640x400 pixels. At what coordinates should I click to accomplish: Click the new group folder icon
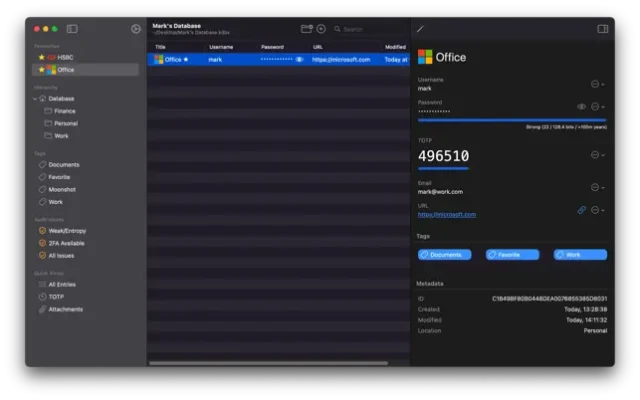[x=306, y=29]
